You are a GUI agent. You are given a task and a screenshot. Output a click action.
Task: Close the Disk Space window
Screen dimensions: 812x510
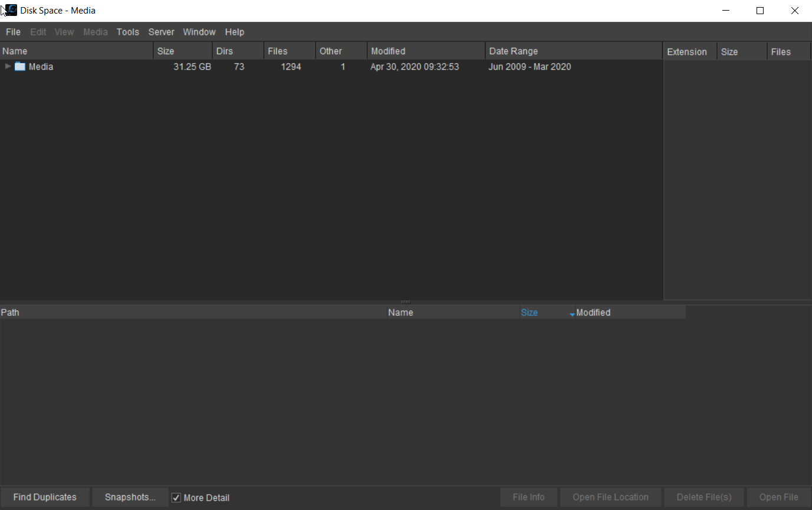click(794, 11)
